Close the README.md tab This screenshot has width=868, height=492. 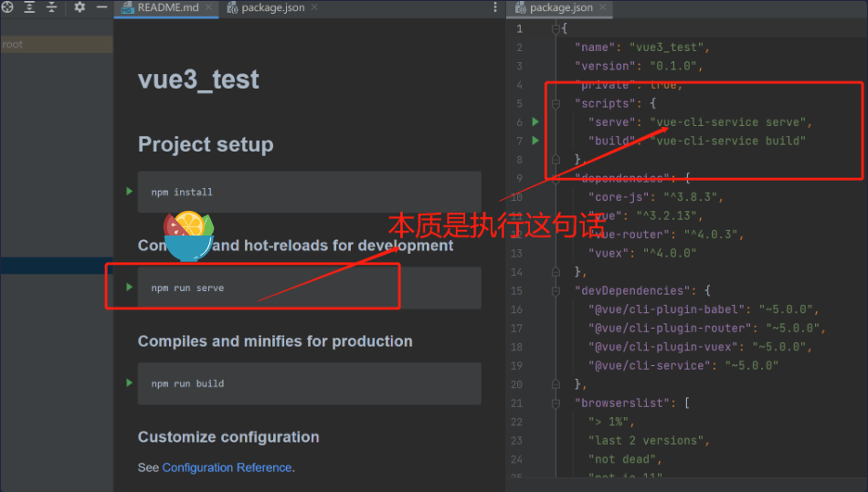tap(208, 7)
